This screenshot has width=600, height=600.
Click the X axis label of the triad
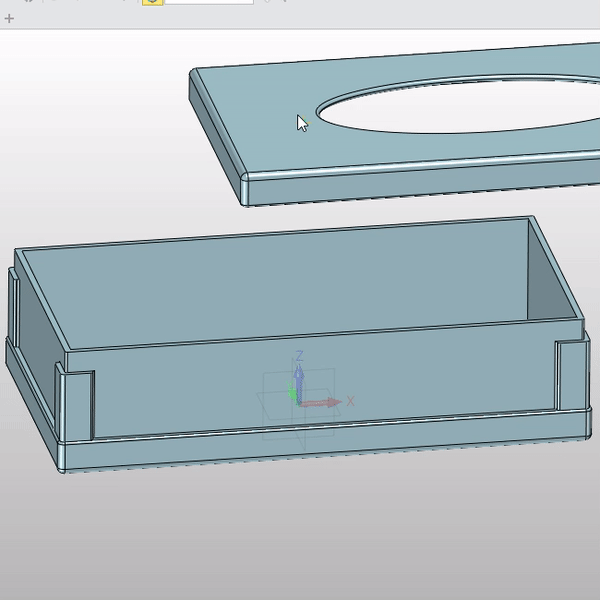click(x=351, y=401)
